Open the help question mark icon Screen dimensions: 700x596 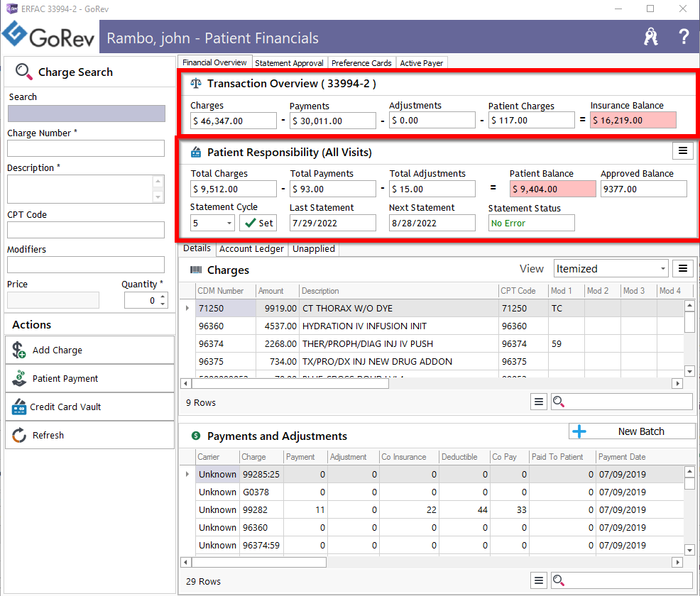click(684, 37)
